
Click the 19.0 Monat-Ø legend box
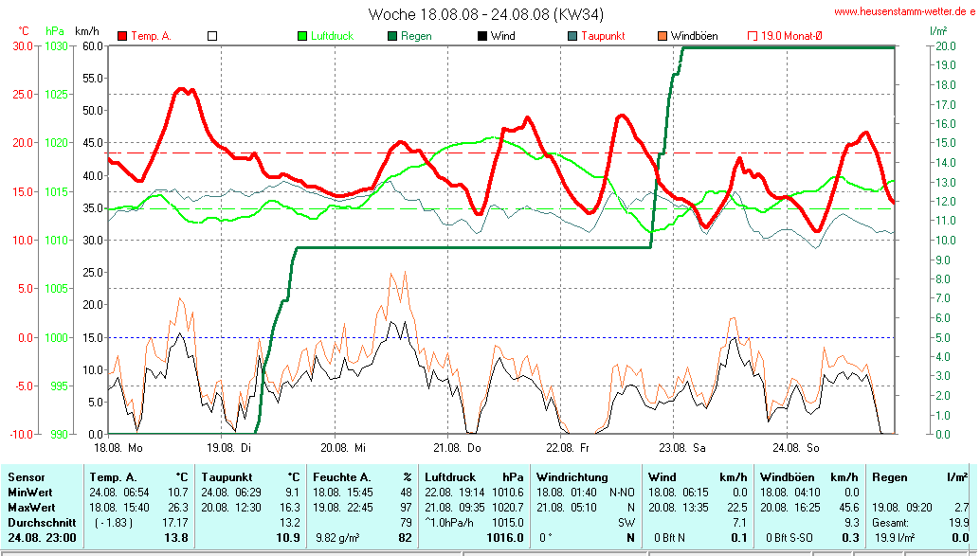tap(753, 36)
